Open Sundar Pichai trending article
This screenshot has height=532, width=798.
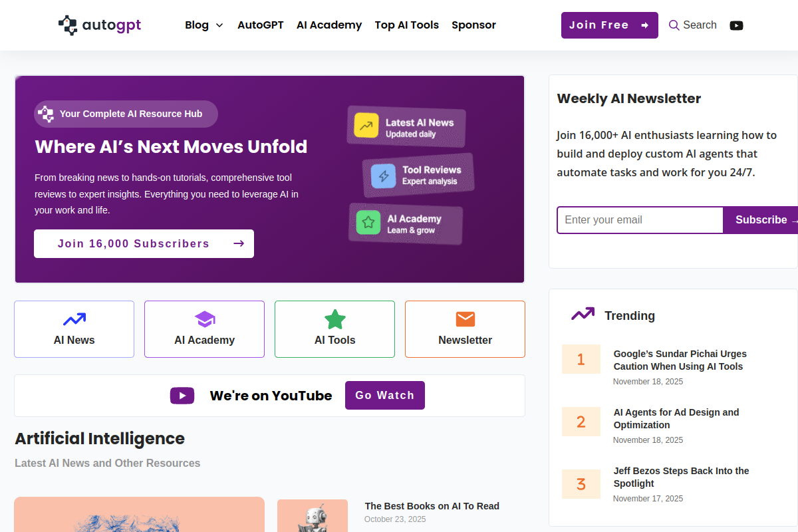coord(680,360)
